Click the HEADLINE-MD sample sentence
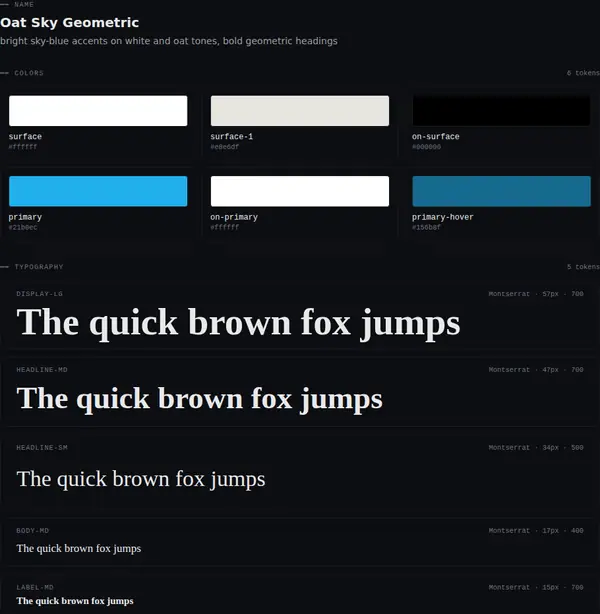600x614 pixels. pyautogui.click(x=200, y=399)
